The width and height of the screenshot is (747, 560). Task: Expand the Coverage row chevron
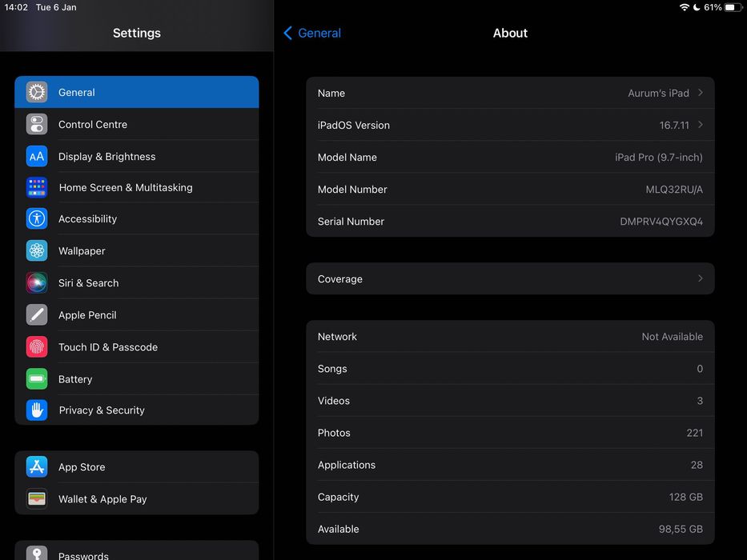(x=701, y=278)
